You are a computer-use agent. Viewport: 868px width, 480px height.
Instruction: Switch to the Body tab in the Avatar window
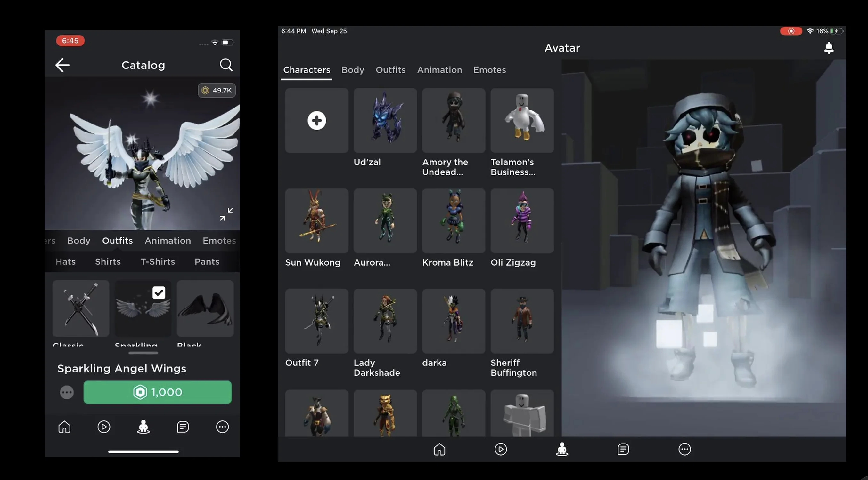(x=353, y=70)
